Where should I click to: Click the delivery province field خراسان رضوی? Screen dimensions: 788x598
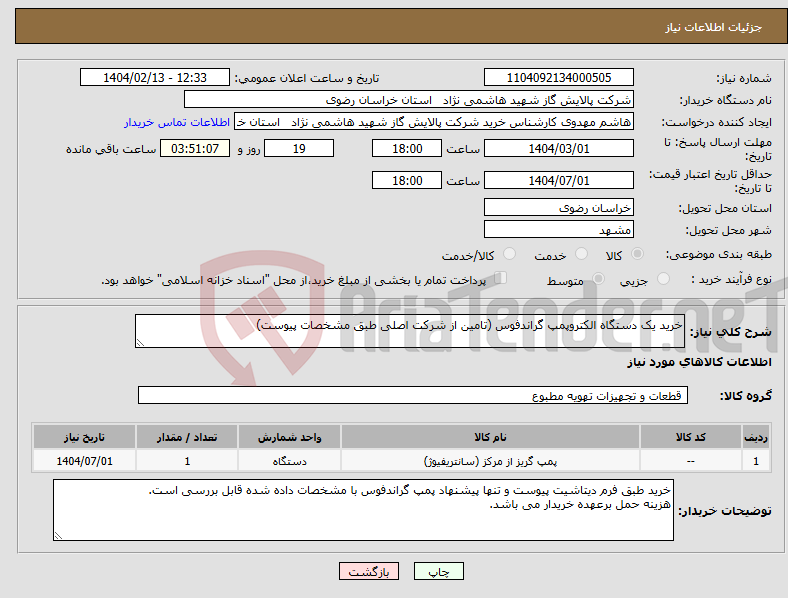[x=558, y=207]
